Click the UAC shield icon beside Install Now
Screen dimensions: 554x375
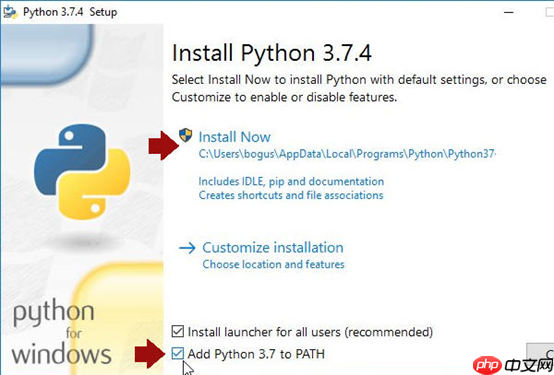click(x=185, y=135)
